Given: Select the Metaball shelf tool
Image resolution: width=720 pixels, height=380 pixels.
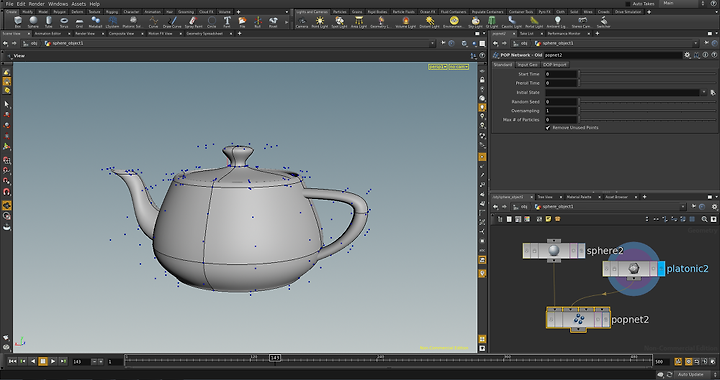Looking at the screenshot, I should tap(96, 22).
